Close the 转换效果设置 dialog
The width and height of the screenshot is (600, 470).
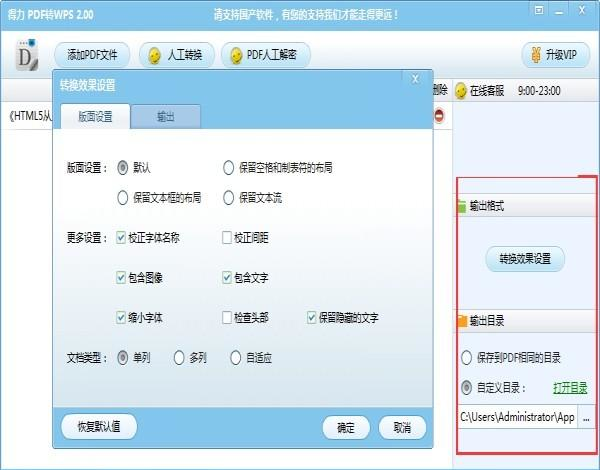click(x=415, y=79)
